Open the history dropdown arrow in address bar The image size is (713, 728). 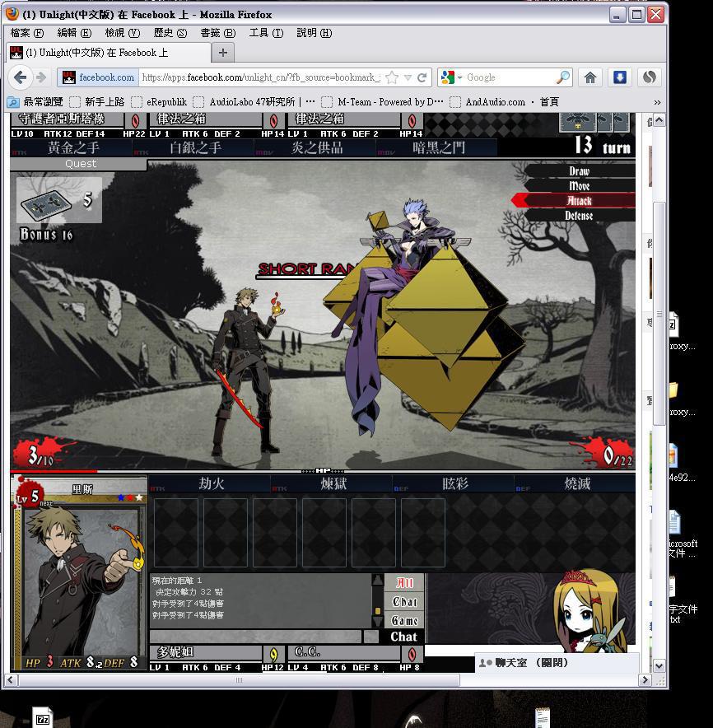pyautogui.click(x=408, y=77)
